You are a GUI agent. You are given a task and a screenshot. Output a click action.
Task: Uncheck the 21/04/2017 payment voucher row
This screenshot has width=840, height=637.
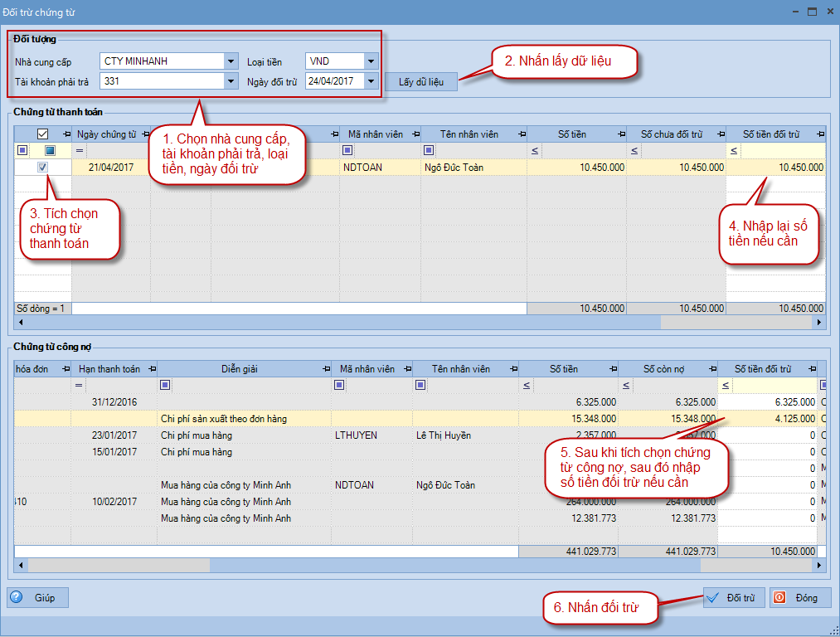point(43,167)
